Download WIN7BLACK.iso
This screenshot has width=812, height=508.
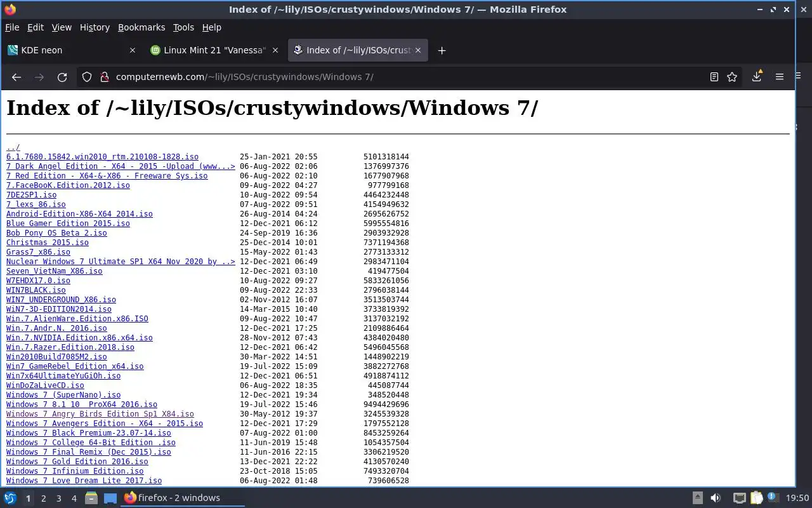(36, 290)
